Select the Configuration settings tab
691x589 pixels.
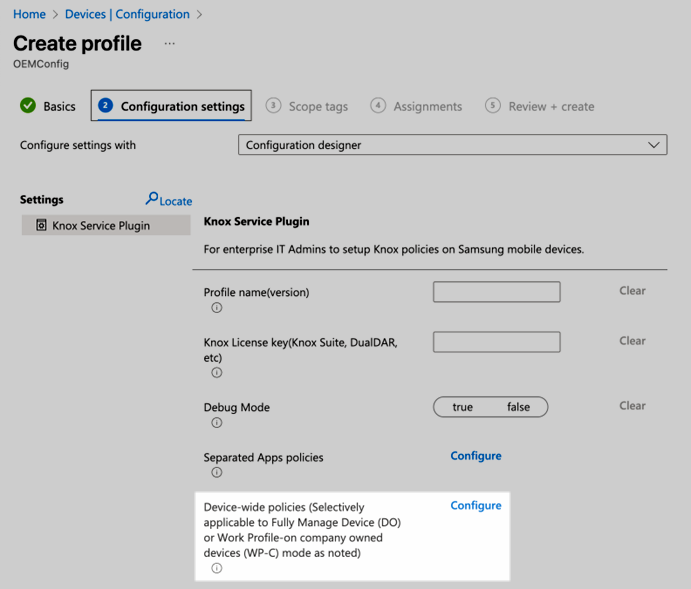pyautogui.click(x=171, y=106)
